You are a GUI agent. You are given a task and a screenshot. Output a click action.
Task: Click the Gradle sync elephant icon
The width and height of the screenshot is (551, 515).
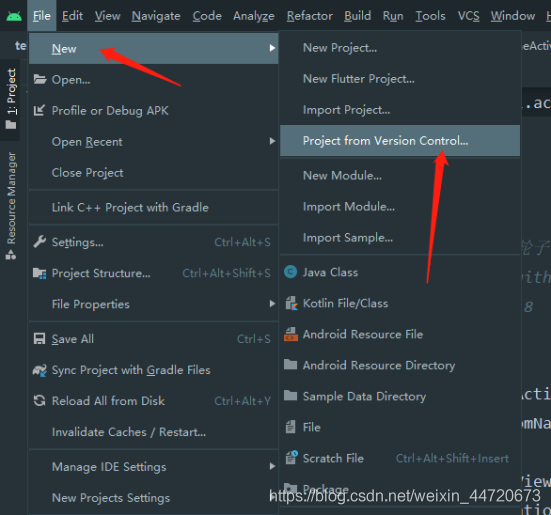pos(40,370)
